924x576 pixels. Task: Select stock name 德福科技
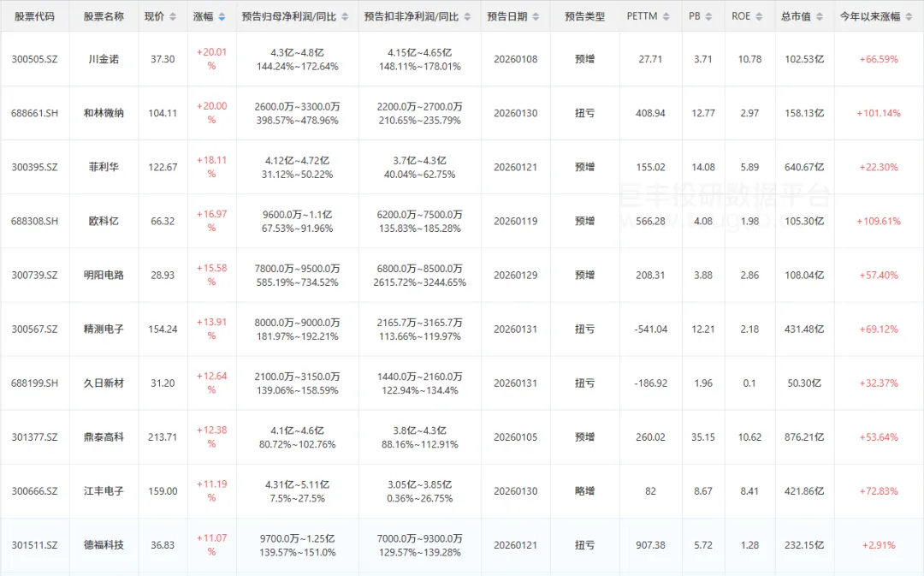tap(104, 545)
